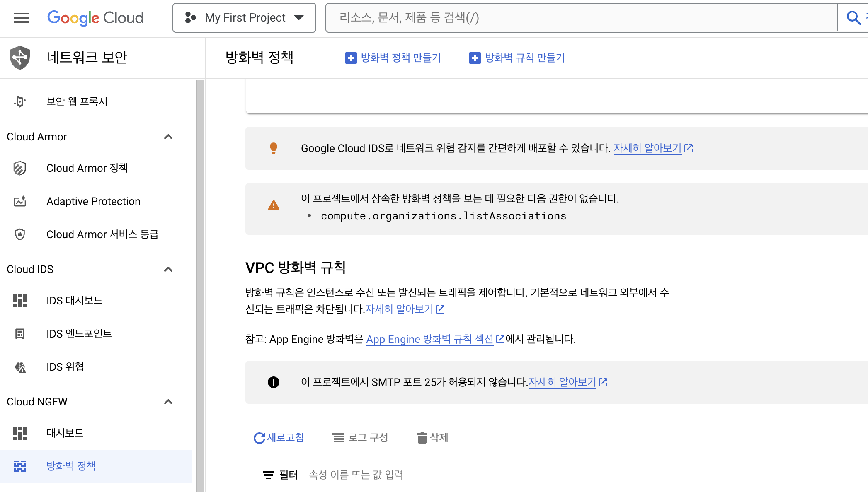Image resolution: width=868 pixels, height=492 pixels.
Task: Click the Network Security shield icon
Action: tap(20, 58)
